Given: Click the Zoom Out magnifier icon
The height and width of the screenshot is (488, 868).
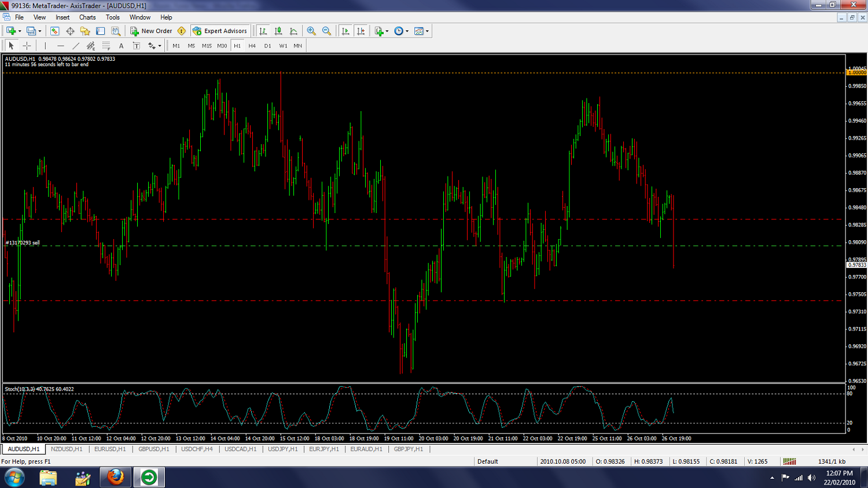Looking at the screenshot, I should 326,31.
